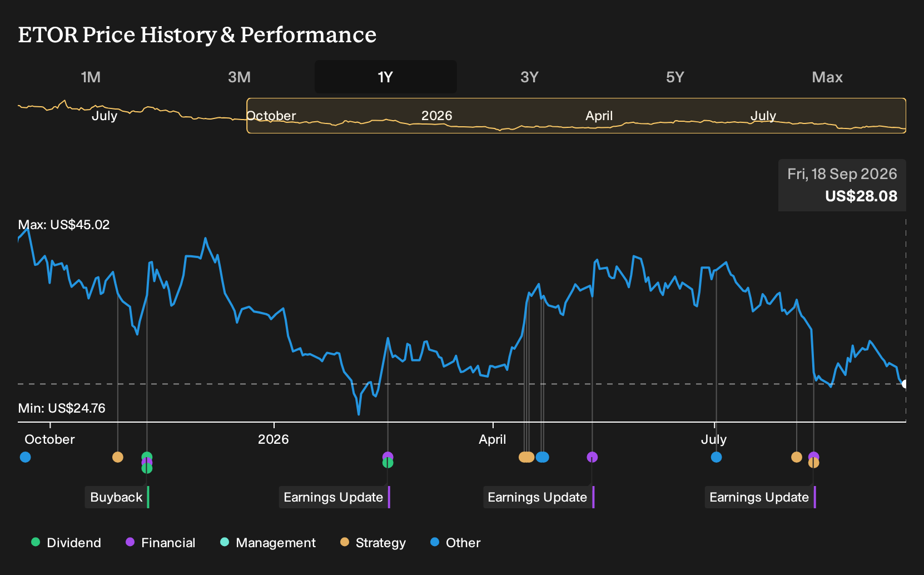Click the highlighted range selection in overview chart
The height and width of the screenshot is (575, 924).
pyautogui.click(x=576, y=116)
